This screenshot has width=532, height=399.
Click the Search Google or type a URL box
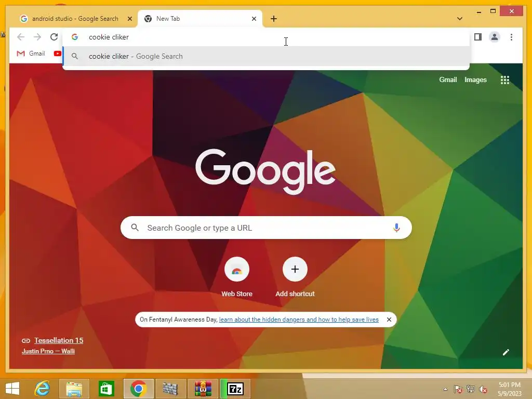click(266, 228)
